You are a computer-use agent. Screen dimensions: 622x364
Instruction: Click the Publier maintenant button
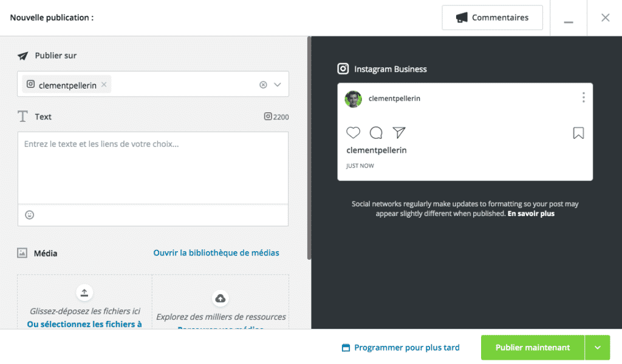(x=532, y=348)
